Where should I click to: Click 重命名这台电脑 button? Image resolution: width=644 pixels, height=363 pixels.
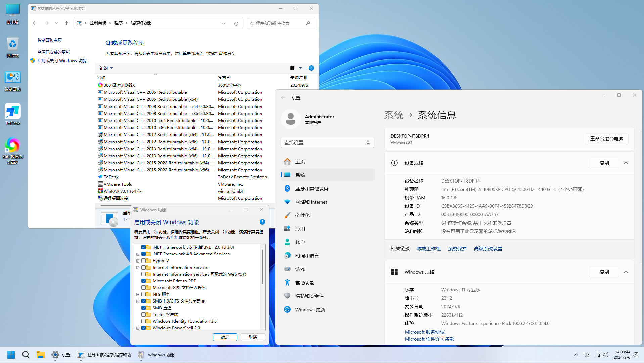coord(607,139)
